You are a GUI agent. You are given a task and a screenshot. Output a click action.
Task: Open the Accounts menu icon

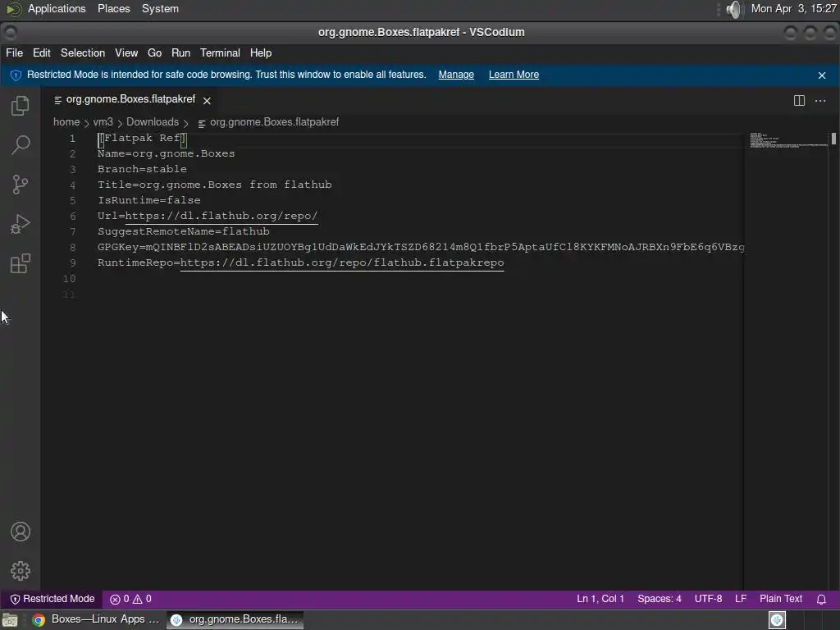pyautogui.click(x=21, y=532)
